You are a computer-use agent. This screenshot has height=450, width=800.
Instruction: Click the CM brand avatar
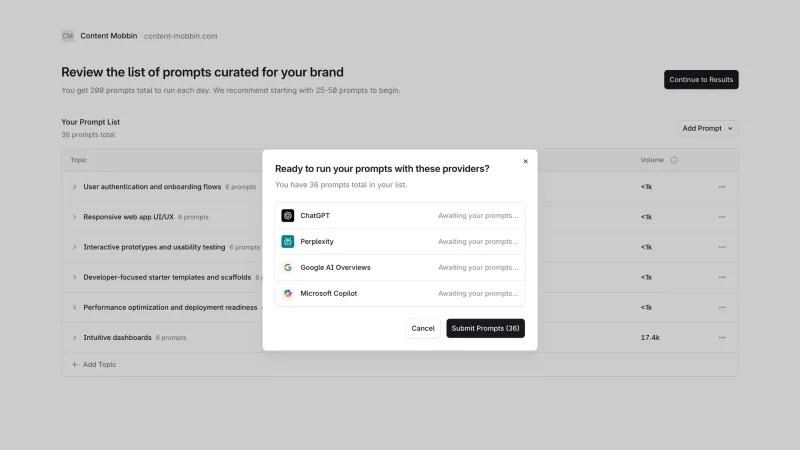(68, 36)
